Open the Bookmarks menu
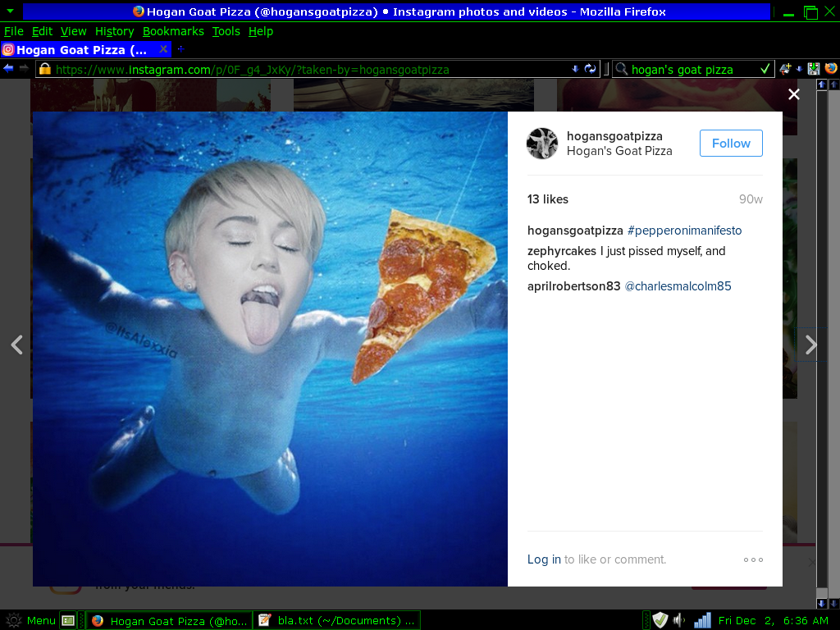 [173, 31]
